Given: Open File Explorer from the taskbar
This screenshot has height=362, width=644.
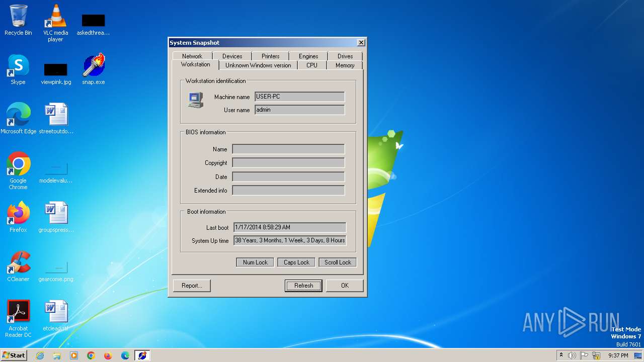Looking at the screenshot, I should click(x=57, y=355).
